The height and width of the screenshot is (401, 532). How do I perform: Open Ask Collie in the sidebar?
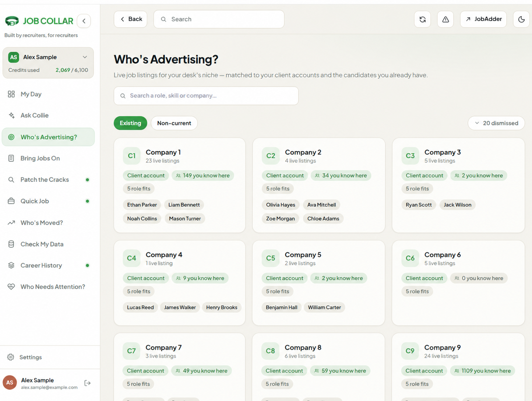click(x=48, y=116)
